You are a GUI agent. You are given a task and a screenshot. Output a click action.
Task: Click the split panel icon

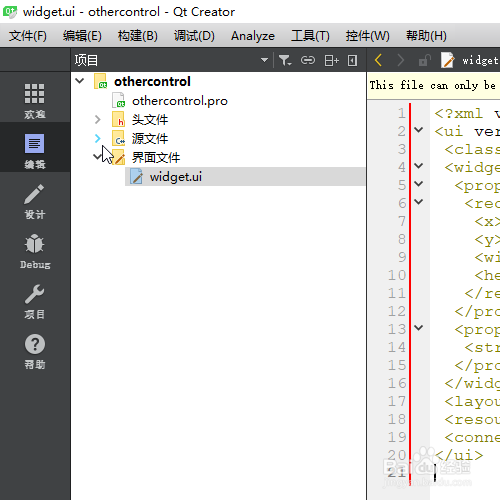(x=331, y=60)
